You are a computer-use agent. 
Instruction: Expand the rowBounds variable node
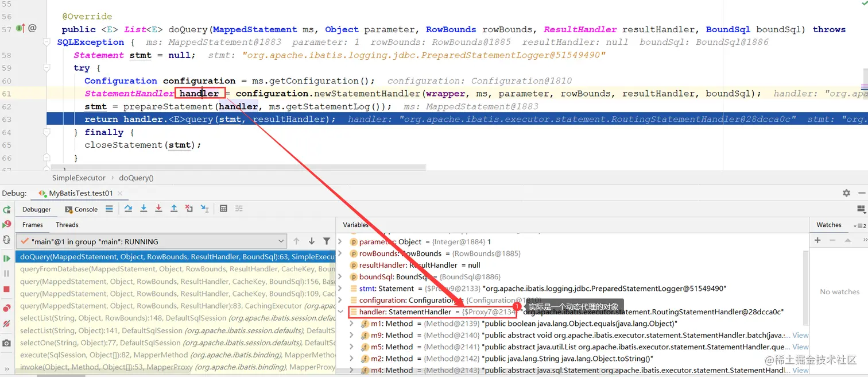click(340, 253)
